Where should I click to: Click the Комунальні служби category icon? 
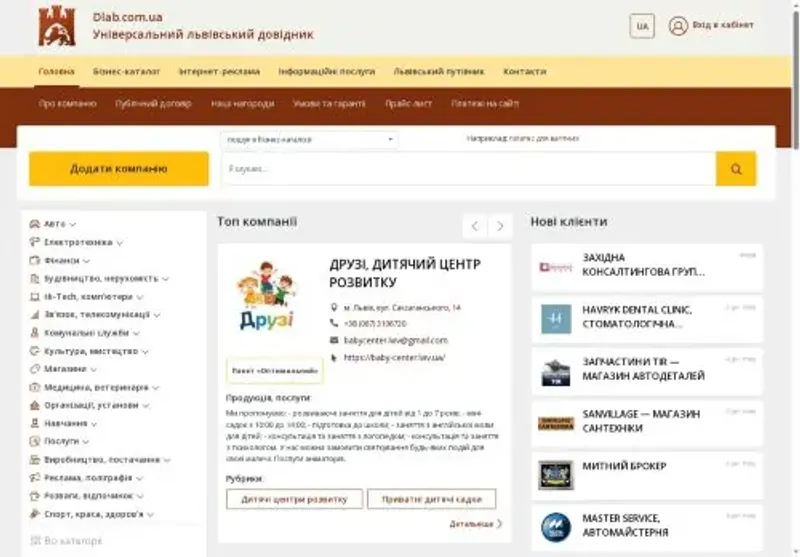pos(35,333)
